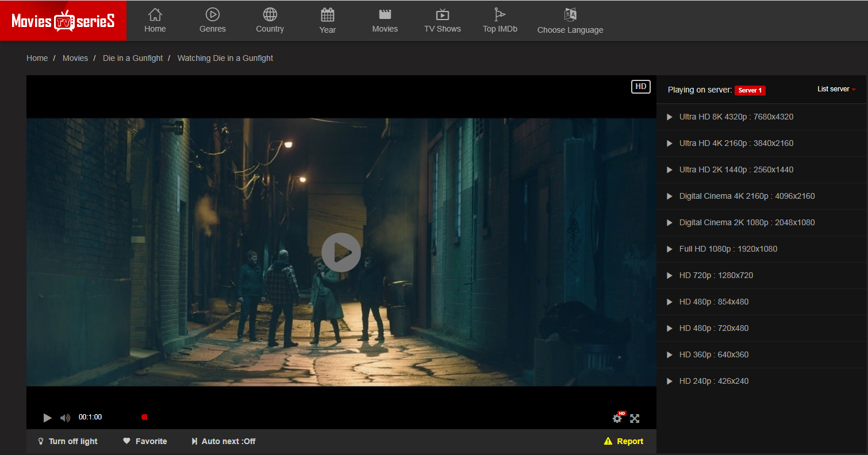Toggle Turn off light

[68, 441]
